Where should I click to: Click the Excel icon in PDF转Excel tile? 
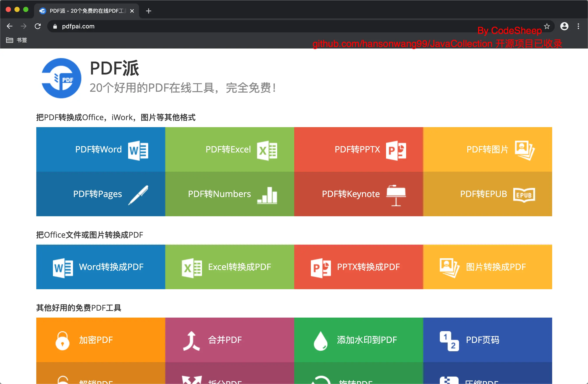pos(267,150)
